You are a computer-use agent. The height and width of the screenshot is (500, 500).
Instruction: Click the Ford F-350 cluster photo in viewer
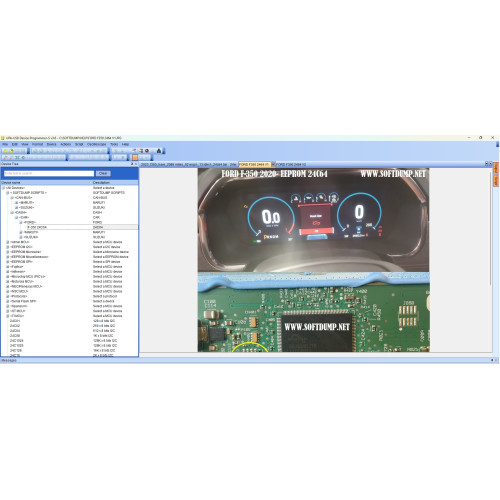[313, 220]
